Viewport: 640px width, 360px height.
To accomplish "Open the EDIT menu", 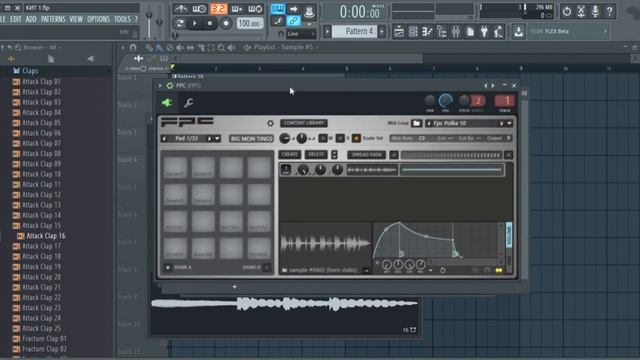I will tap(16, 19).
